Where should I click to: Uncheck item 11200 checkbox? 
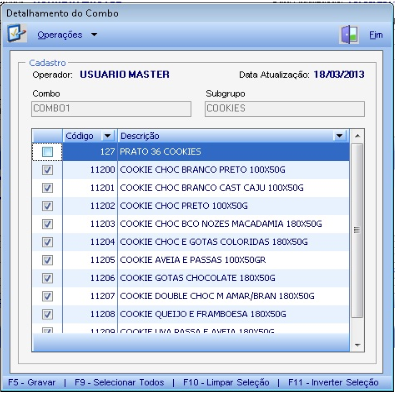pyautogui.click(x=47, y=170)
